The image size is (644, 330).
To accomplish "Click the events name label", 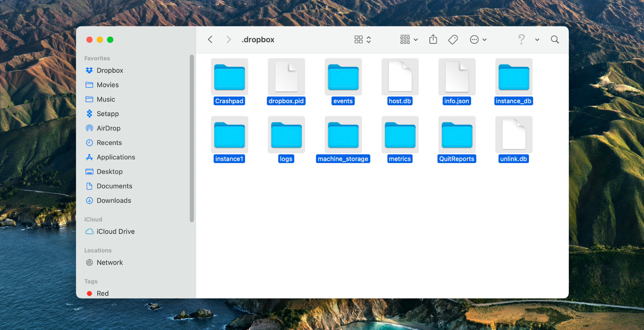I will coord(343,101).
